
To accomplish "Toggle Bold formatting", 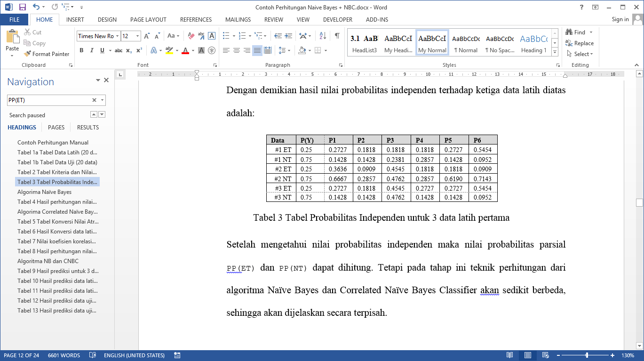I will 81,50.
